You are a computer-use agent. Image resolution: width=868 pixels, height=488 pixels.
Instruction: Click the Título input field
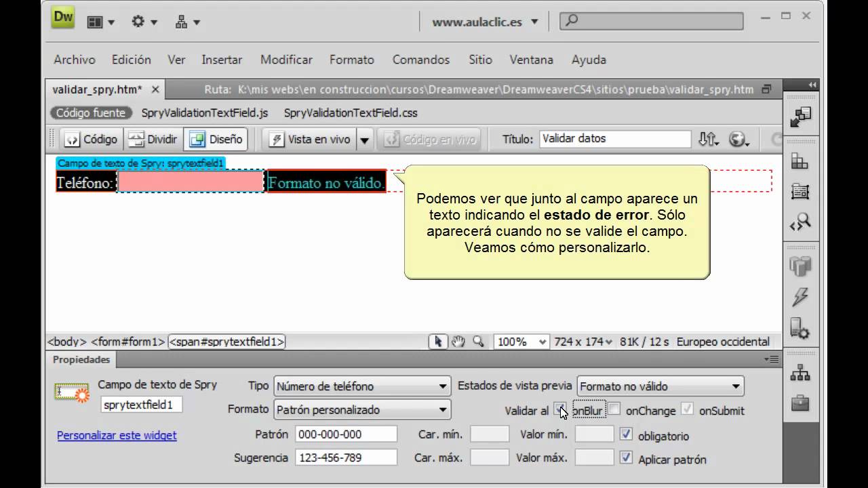coord(615,138)
